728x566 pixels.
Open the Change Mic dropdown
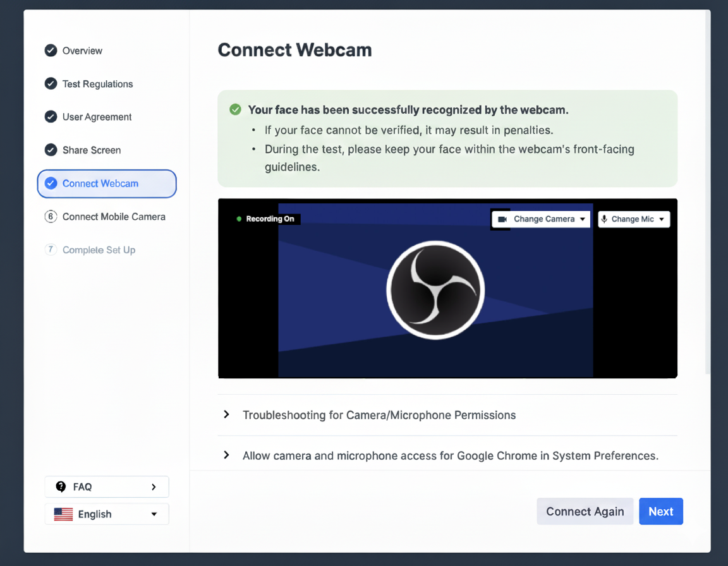[634, 219]
